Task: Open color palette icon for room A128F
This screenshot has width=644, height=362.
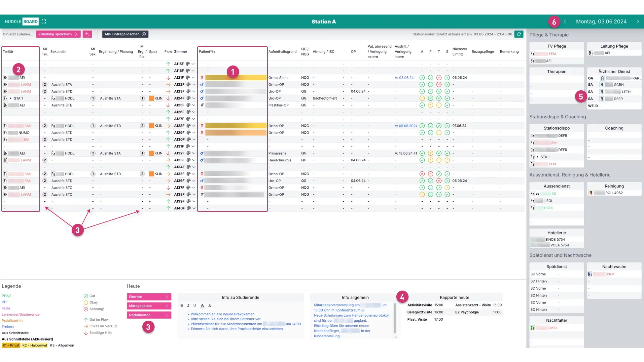Action: pyautogui.click(x=188, y=126)
